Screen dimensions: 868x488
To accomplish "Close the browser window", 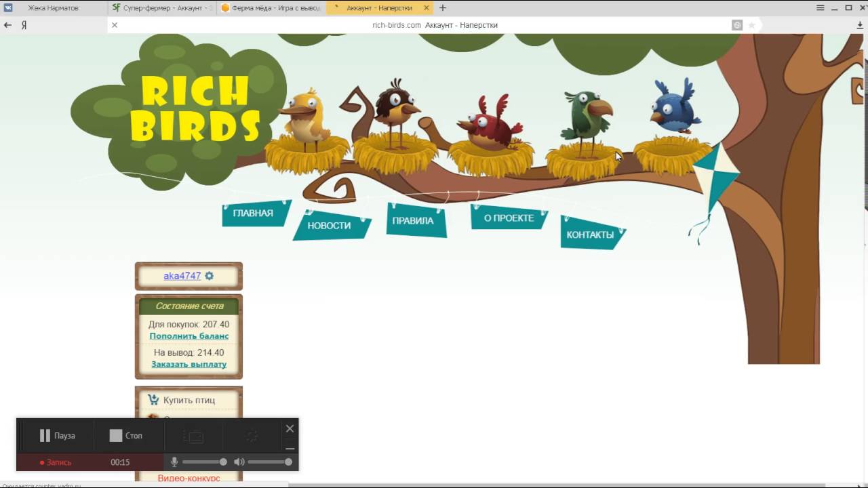I will tap(861, 8).
